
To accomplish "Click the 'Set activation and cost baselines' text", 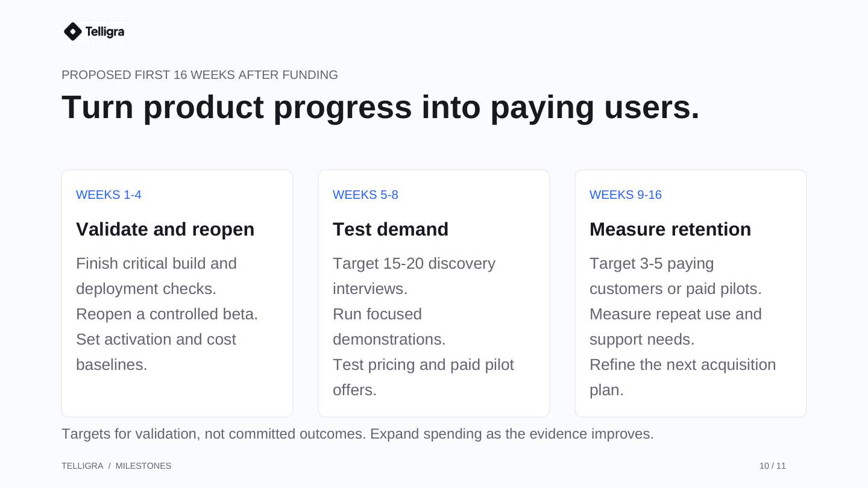I will coord(156,352).
